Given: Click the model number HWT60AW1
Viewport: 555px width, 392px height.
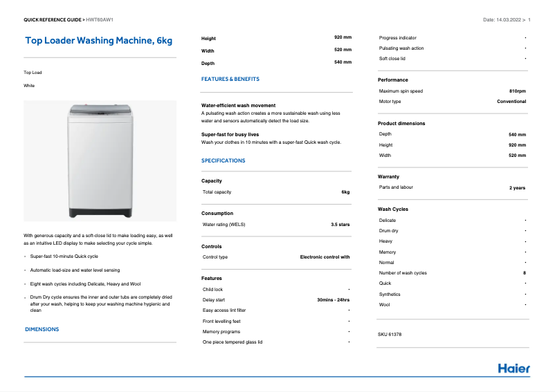Looking at the screenshot, I should [100, 19].
